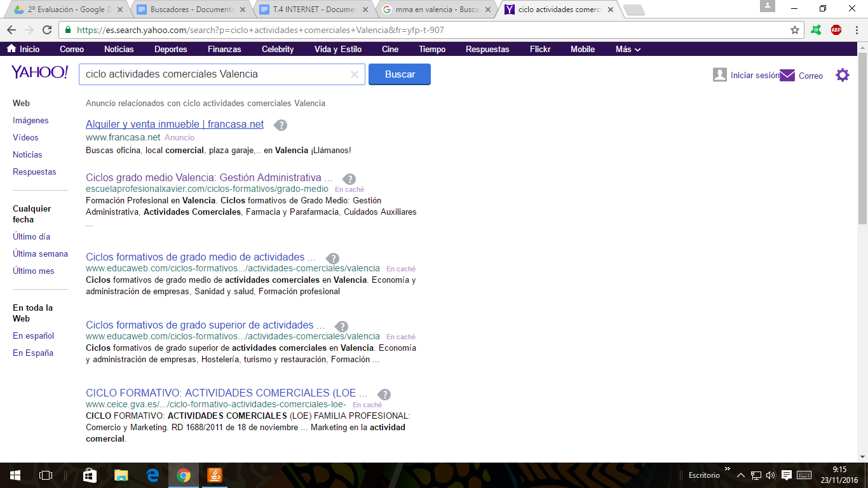Viewport: 868px width, 488px height.
Task: Click the Buscar search button
Action: 400,74
